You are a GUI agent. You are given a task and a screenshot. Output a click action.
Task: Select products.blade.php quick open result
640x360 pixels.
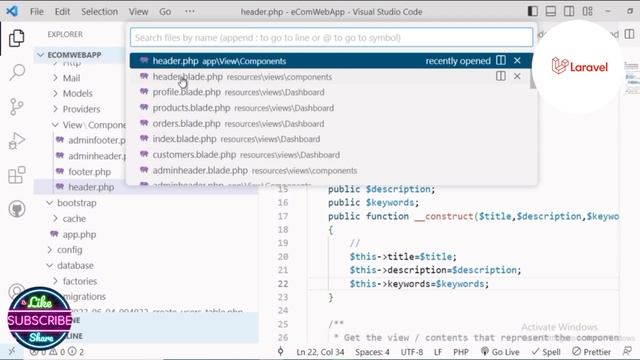click(330, 108)
